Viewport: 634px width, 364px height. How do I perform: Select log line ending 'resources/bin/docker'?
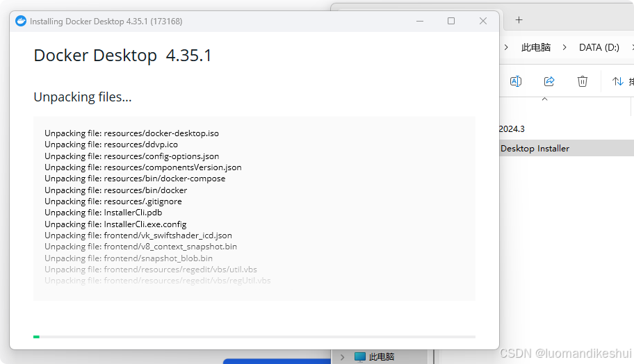pos(115,190)
